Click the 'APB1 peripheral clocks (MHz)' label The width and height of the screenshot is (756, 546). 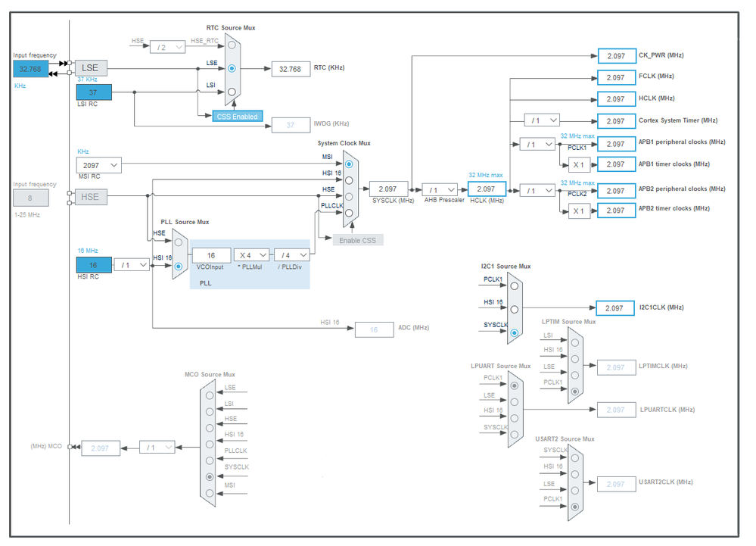[682, 142]
